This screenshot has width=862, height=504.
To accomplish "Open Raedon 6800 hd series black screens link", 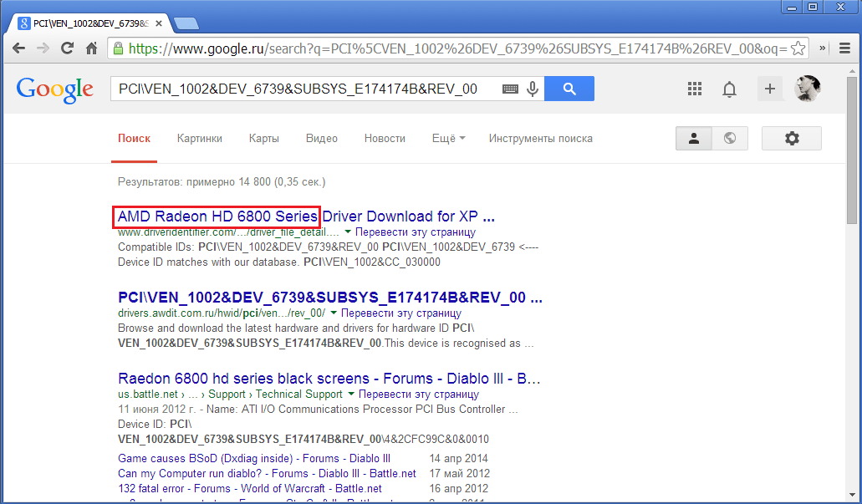I will tap(329, 379).
